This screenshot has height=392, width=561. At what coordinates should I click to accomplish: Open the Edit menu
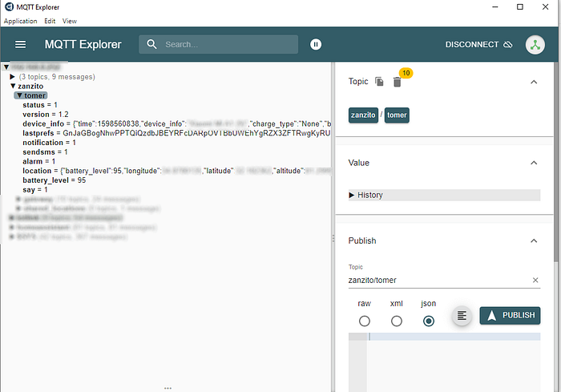[x=50, y=21]
